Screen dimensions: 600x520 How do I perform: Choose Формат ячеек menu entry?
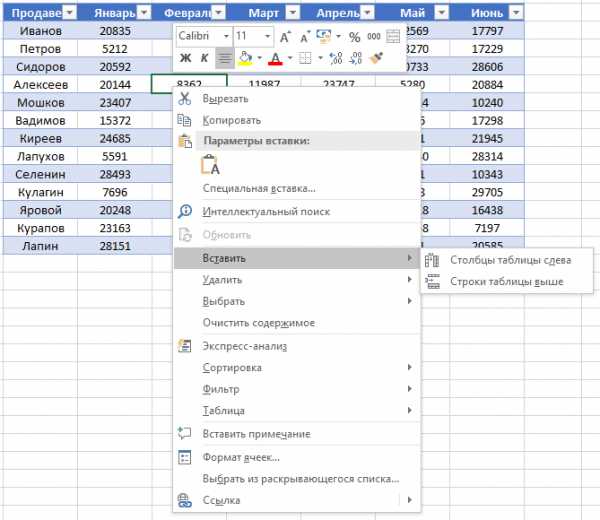[297, 457]
